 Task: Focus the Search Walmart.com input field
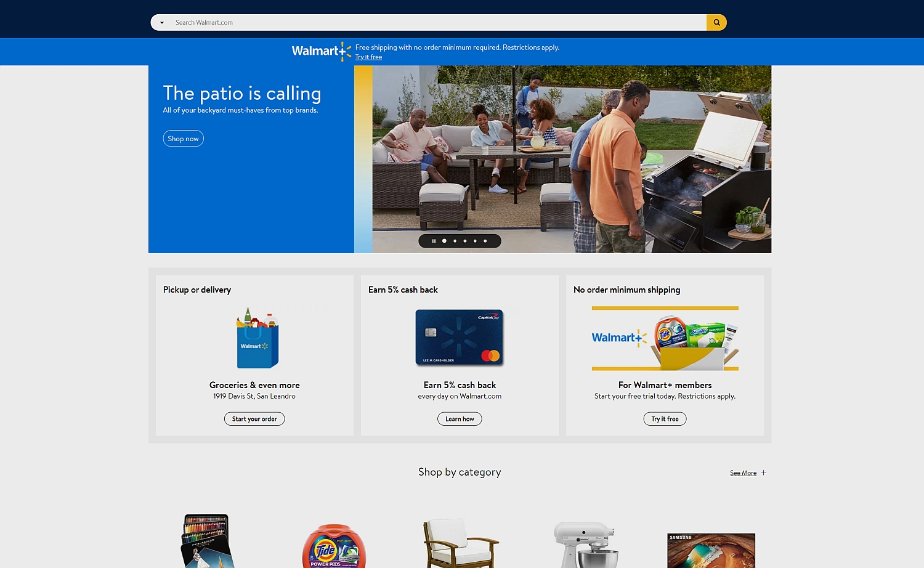(x=439, y=23)
